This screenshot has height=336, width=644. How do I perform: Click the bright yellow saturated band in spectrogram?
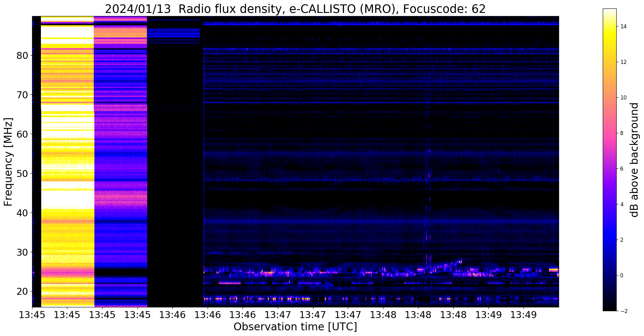click(68, 162)
